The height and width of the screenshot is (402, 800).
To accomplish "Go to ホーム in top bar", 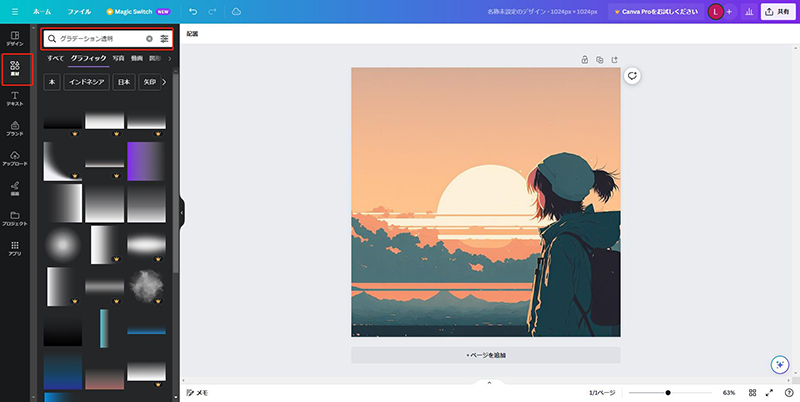I will click(42, 11).
